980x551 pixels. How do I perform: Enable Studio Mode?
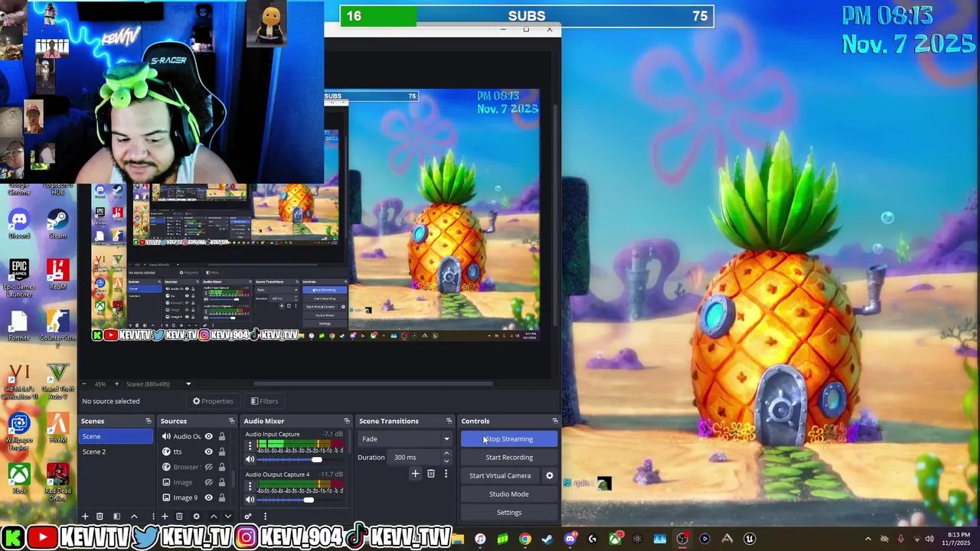[509, 494]
